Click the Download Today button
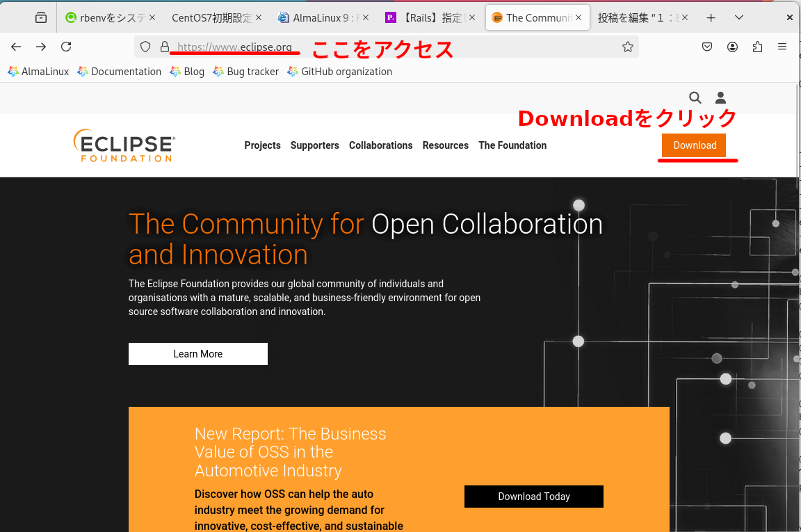The height and width of the screenshot is (532, 801). pos(534,497)
